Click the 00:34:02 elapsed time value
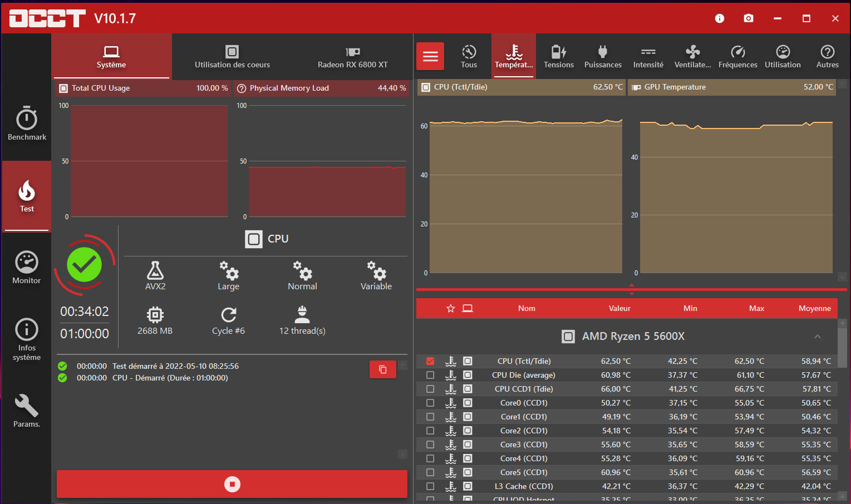The height and width of the screenshot is (504, 851). 85,312
